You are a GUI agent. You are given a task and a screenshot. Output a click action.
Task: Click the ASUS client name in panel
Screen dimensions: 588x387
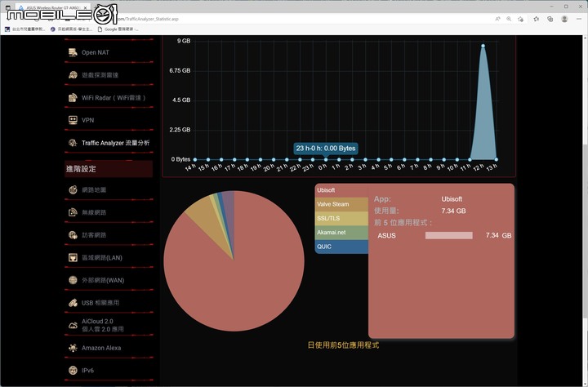pyautogui.click(x=386, y=235)
